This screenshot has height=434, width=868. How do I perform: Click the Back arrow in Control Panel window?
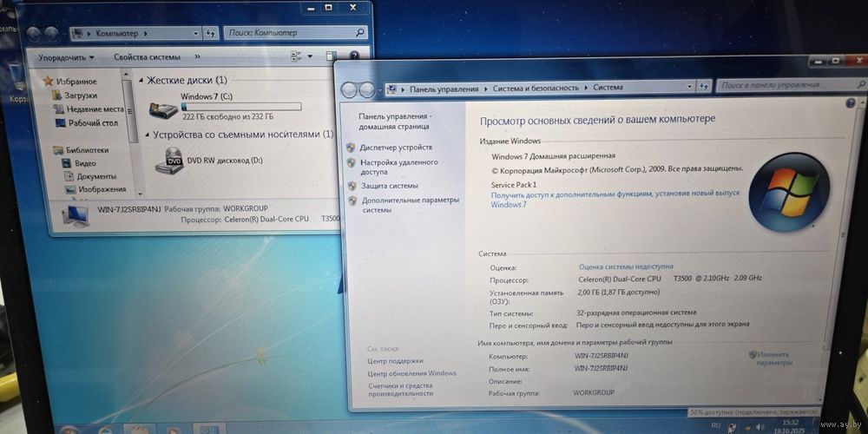click(352, 89)
